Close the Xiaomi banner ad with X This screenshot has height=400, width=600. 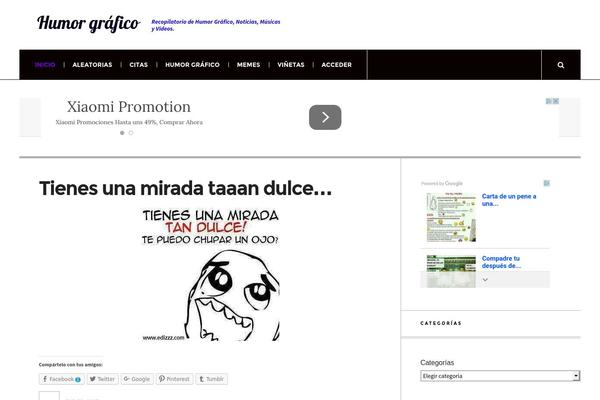[x=556, y=101]
